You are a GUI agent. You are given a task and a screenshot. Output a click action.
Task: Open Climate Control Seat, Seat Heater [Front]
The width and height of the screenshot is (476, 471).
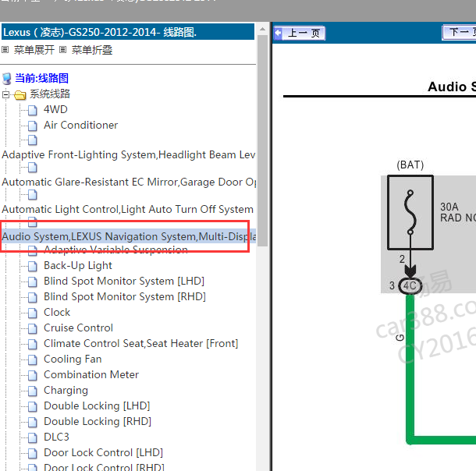coord(141,343)
